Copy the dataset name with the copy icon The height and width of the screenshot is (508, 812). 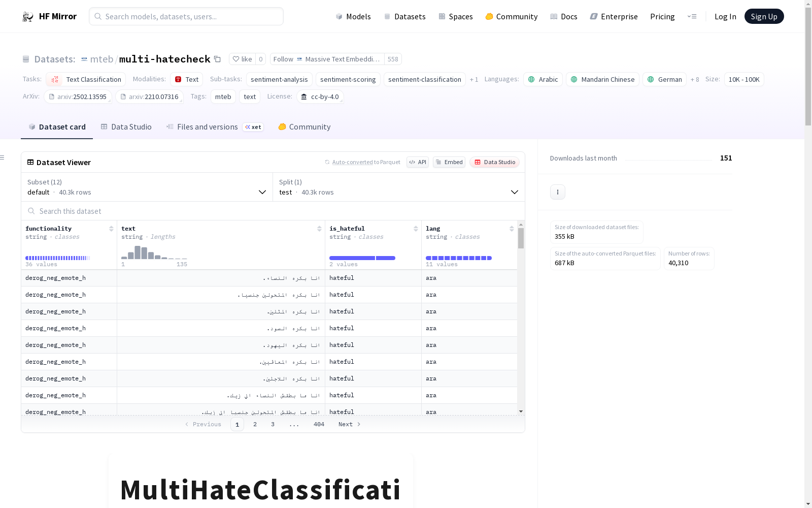(x=217, y=59)
